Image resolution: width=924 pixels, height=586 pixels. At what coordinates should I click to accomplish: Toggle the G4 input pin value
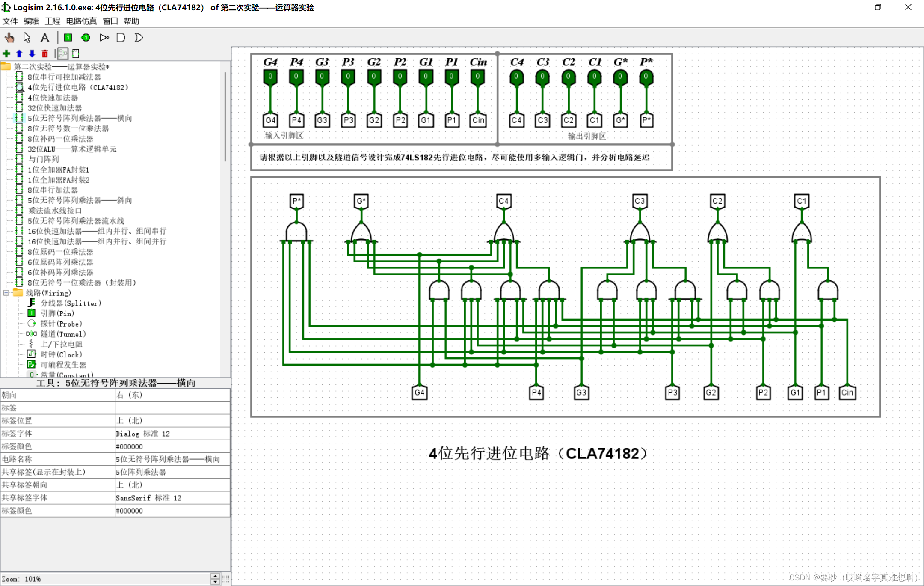[270, 77]
